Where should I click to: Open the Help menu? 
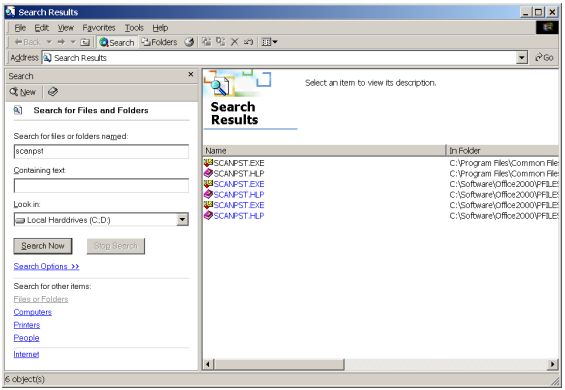tap(160, 28)
